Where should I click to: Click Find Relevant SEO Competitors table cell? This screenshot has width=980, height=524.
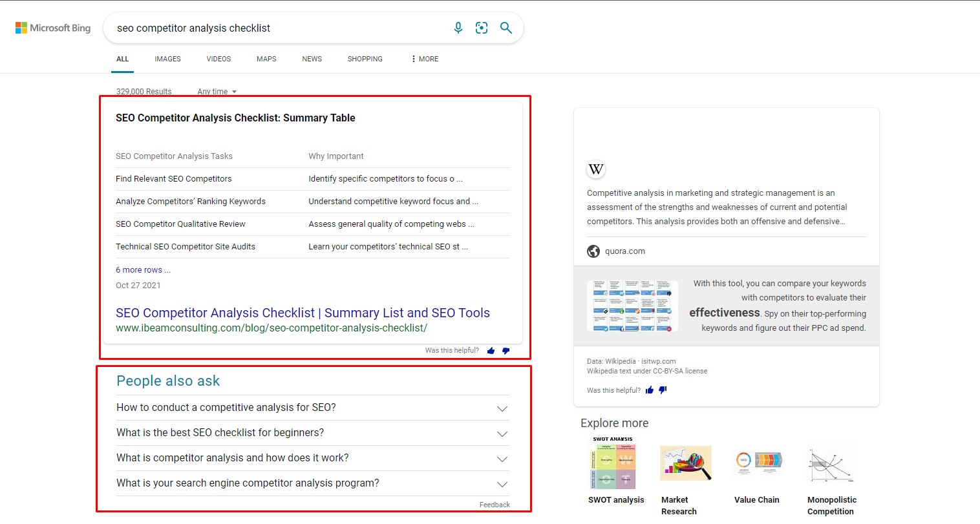coord(173,179)
